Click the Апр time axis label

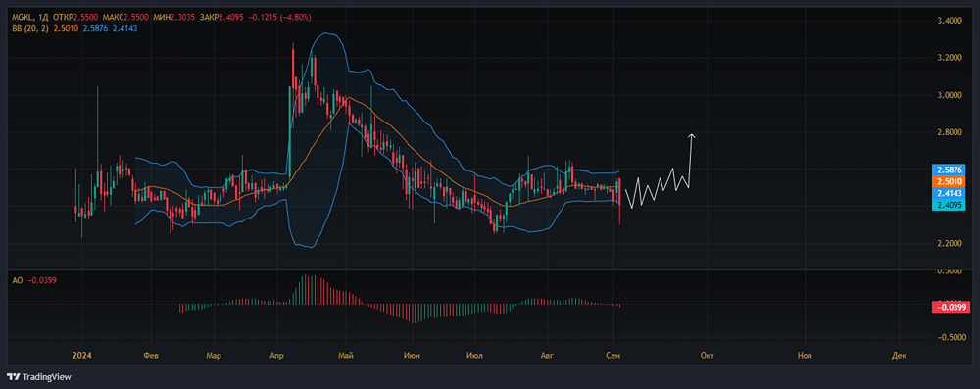click(277, 355)
